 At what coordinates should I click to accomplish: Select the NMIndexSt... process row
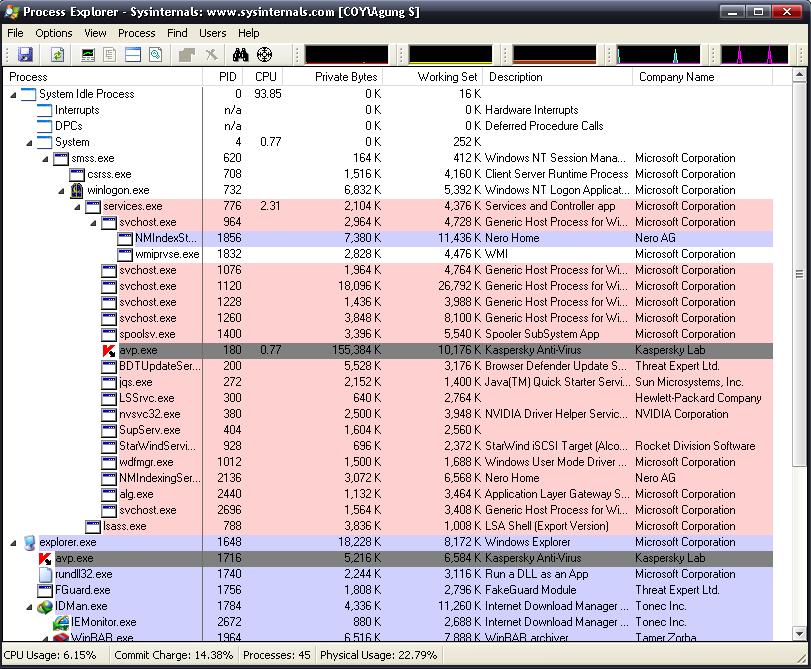[388, 239]
